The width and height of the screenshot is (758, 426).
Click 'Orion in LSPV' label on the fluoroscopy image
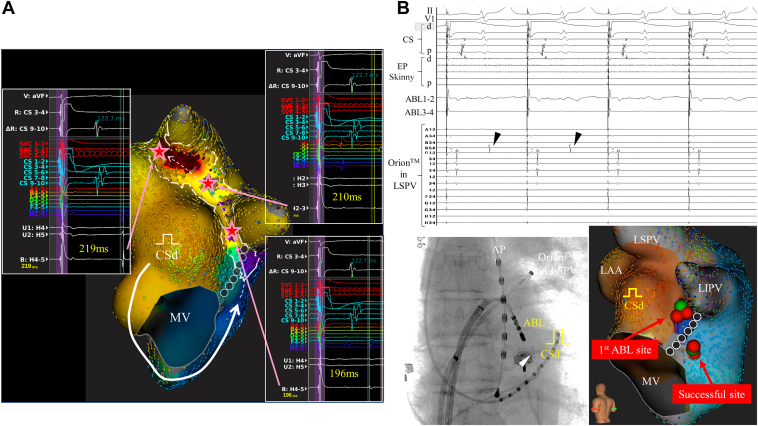coord(557,264)
